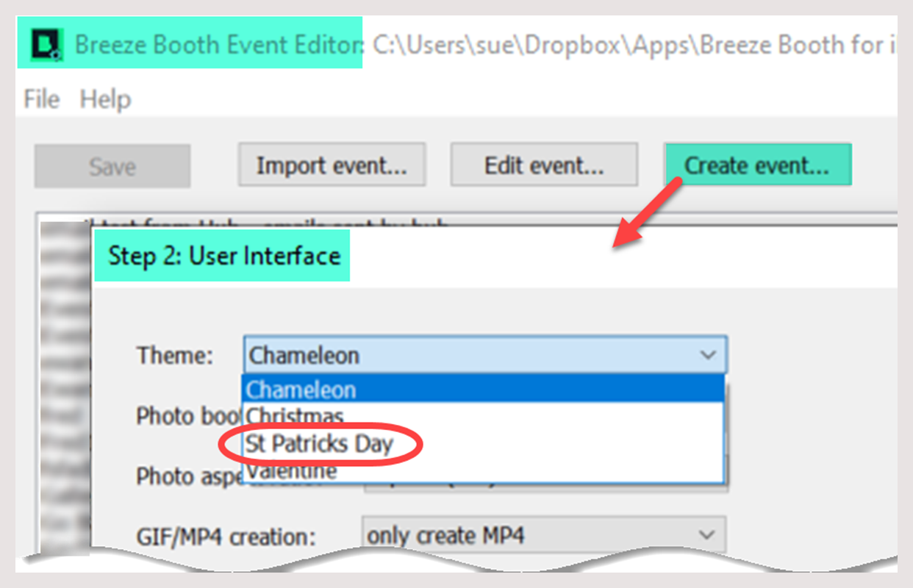Viewport: 913px width, 588px height.
Task: Open the File menu
Action: click(41, 99)
